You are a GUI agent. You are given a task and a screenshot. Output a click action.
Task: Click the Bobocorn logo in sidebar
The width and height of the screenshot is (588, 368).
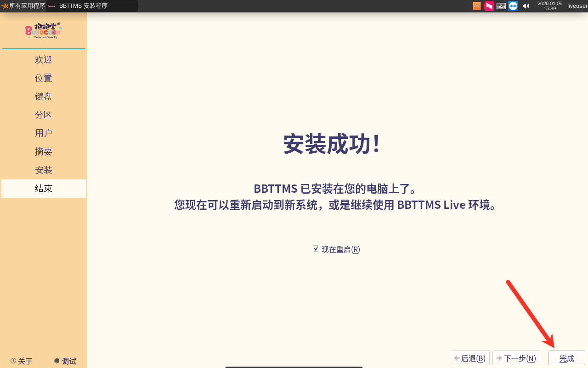pos(43,30)
